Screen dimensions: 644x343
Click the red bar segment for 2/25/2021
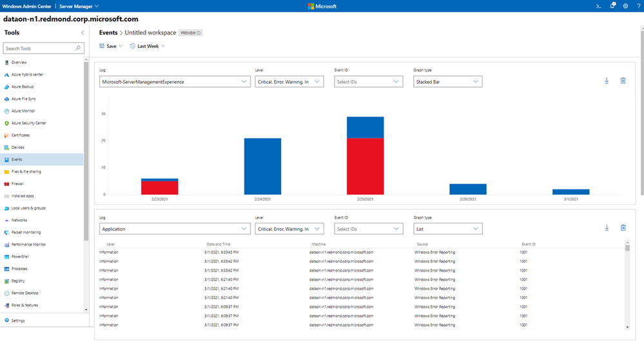[365, 166]
